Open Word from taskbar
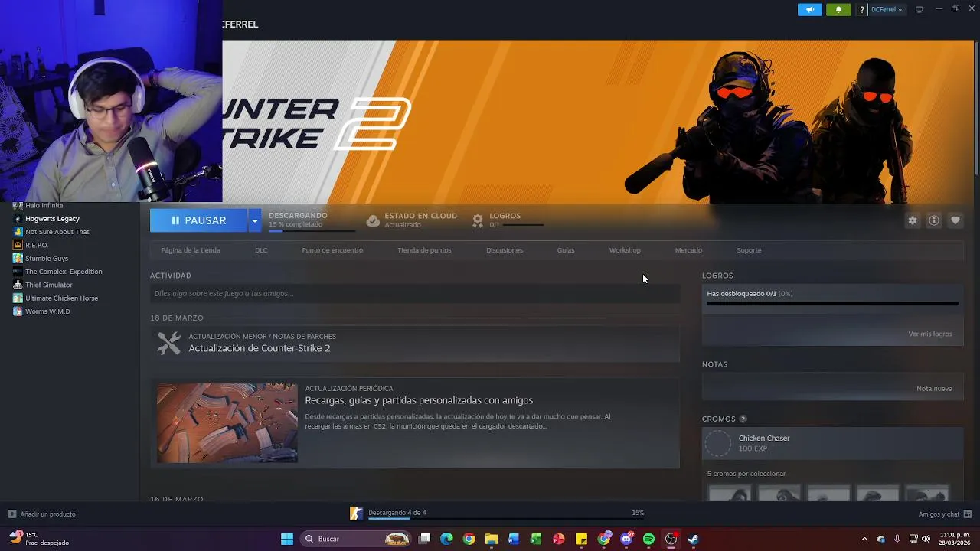The width and height of the screenshot is (980, 551). [x=514, y=539]
